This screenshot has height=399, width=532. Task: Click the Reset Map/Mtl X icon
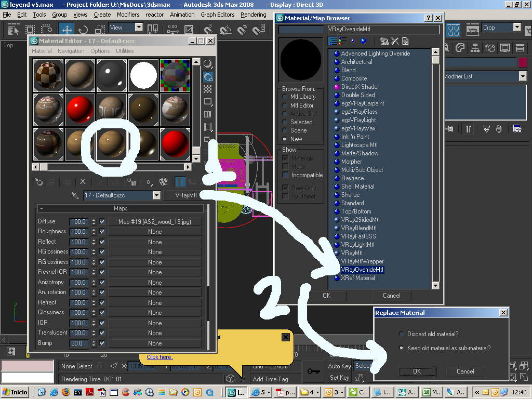click(83, 182)
